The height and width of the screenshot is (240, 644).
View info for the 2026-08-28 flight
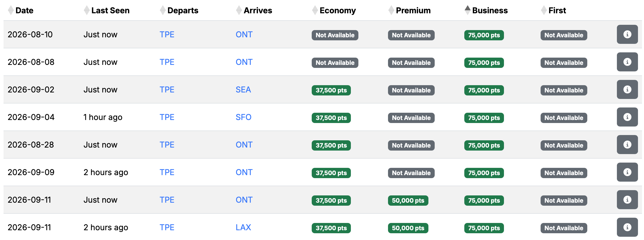(x=627, y=145)
